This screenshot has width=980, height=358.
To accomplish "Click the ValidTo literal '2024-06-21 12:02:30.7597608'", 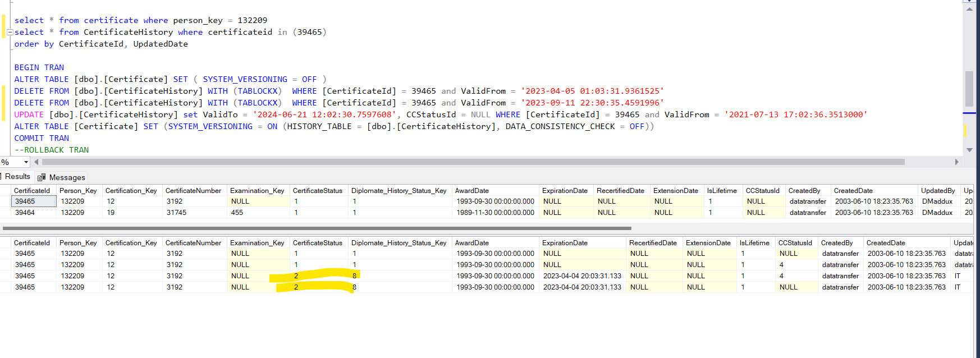I will click(324, 114).
